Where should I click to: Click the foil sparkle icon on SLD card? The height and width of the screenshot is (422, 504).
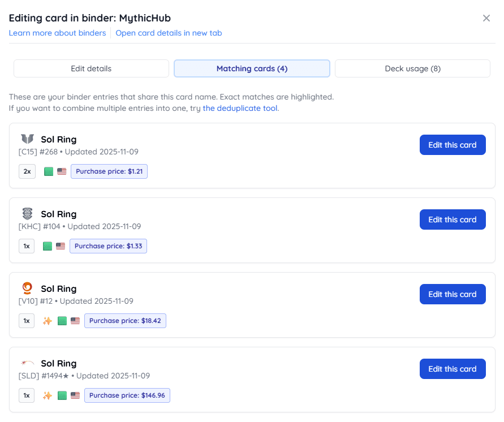point(48,395)
